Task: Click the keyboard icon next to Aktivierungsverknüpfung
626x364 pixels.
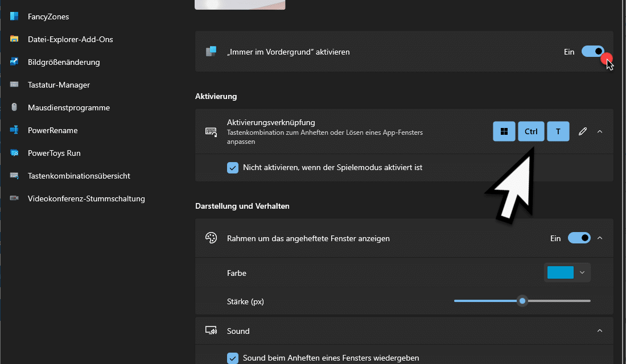Action: [x=211, y=132]
